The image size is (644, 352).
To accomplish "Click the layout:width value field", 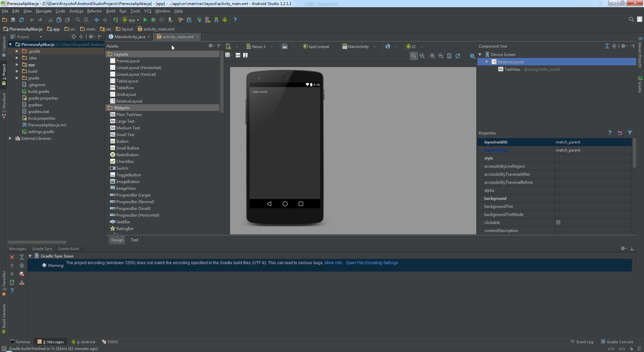I will tap(593, 142).
